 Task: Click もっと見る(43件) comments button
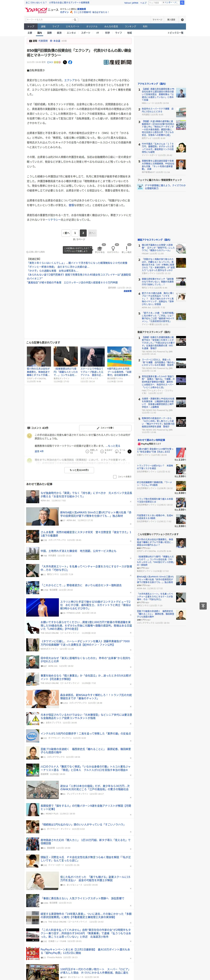79,470
